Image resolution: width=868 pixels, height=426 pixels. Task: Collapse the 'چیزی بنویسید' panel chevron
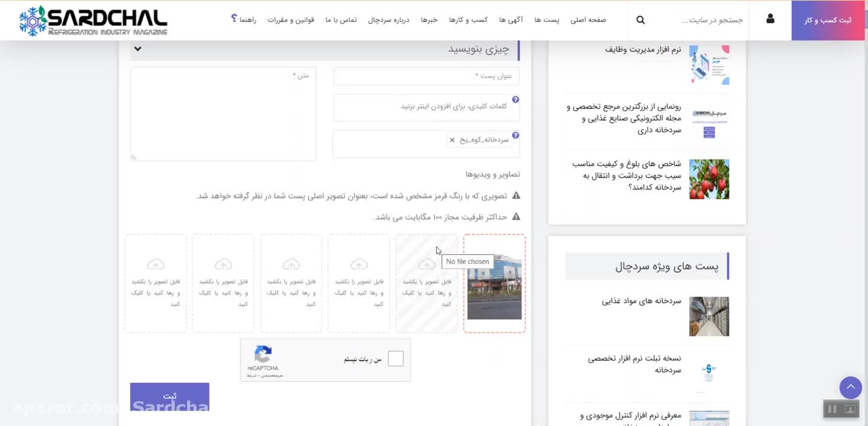(138, 49)
